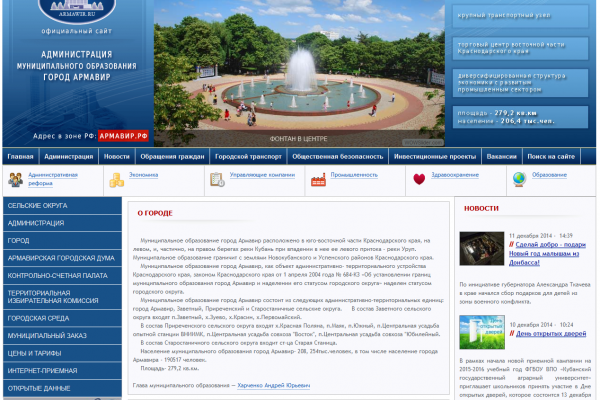Click the О ГОРОДЕ heading
The height and width of the screenshot is (400, 600).
(155, 213)
